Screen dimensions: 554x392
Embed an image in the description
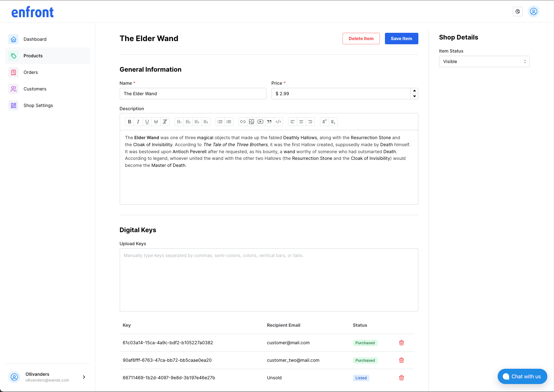click(x=252, y=122)
